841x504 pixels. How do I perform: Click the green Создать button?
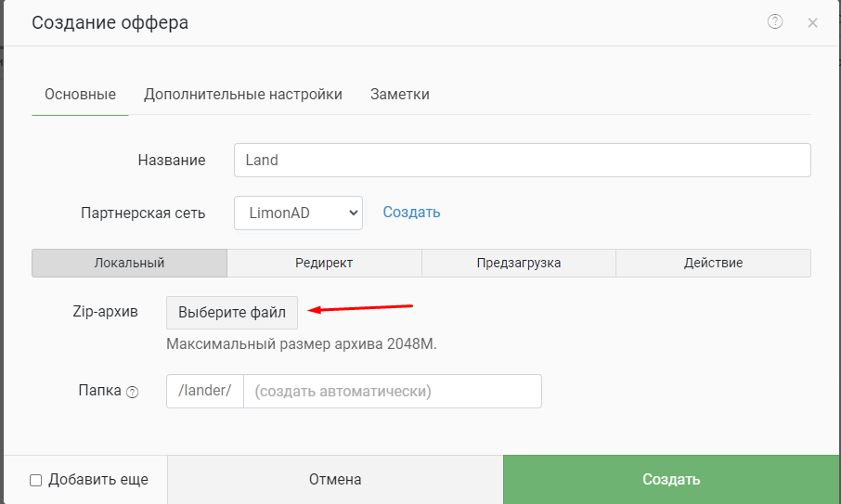click(671, 480)
